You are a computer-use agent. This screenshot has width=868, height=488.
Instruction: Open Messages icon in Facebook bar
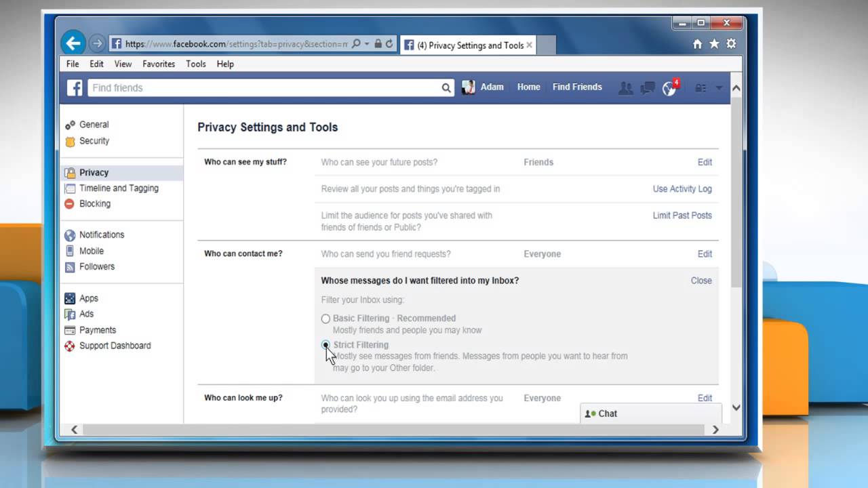click(x=648, y=87)
